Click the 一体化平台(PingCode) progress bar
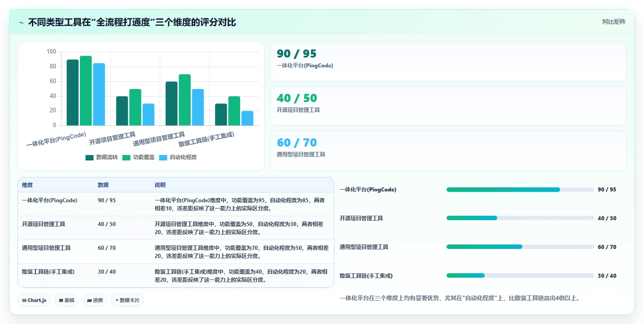The height and width of the screenshot is (324, 644). point(520,190)
